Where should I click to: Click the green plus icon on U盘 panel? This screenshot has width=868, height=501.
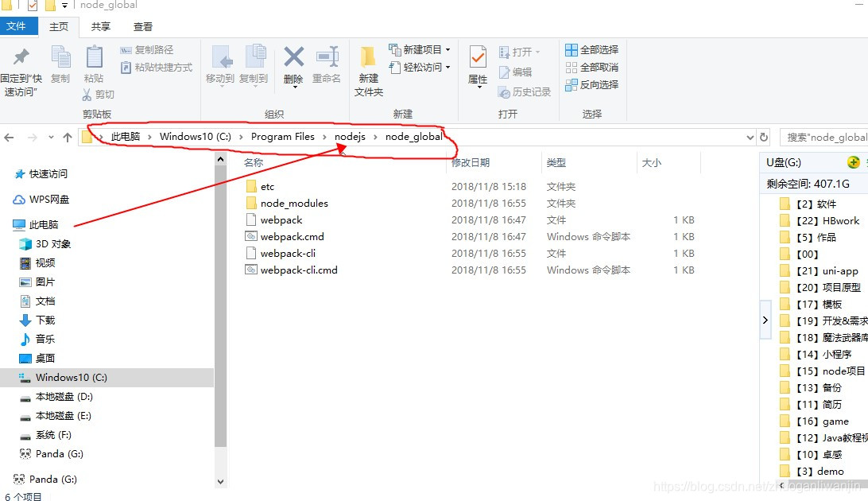[x=853, y=162]
